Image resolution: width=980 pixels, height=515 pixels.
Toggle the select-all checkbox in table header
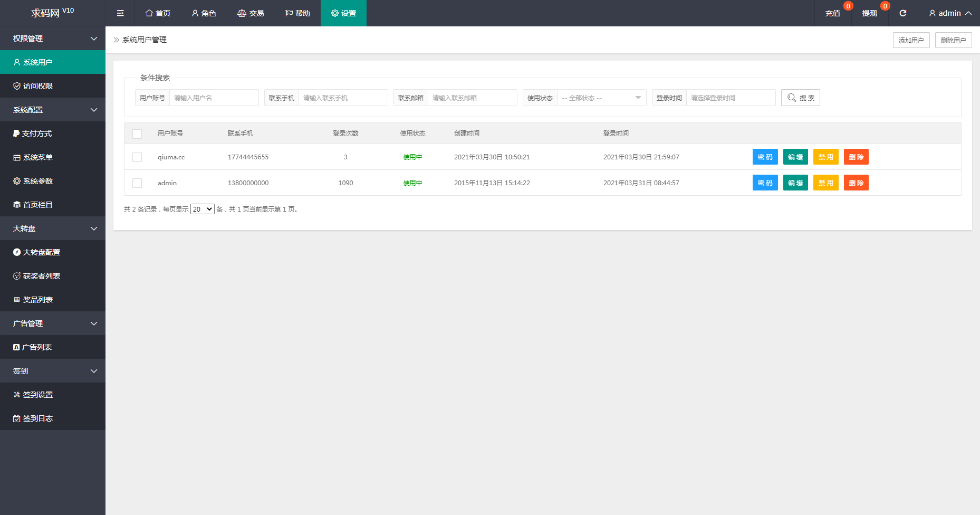(x=137, y=133)
